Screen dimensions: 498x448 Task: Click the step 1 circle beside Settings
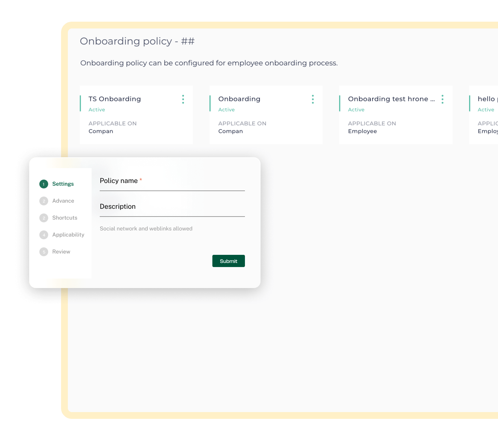click(x=44, y=184)
